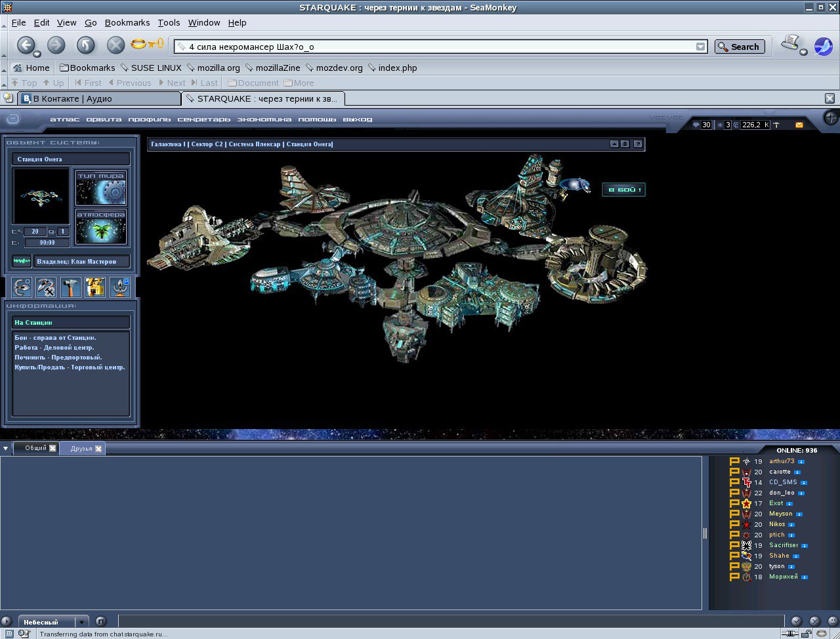Click the round crosshair icon in top-right corner
Screen dimensions: 840x639
coord(831,118)
